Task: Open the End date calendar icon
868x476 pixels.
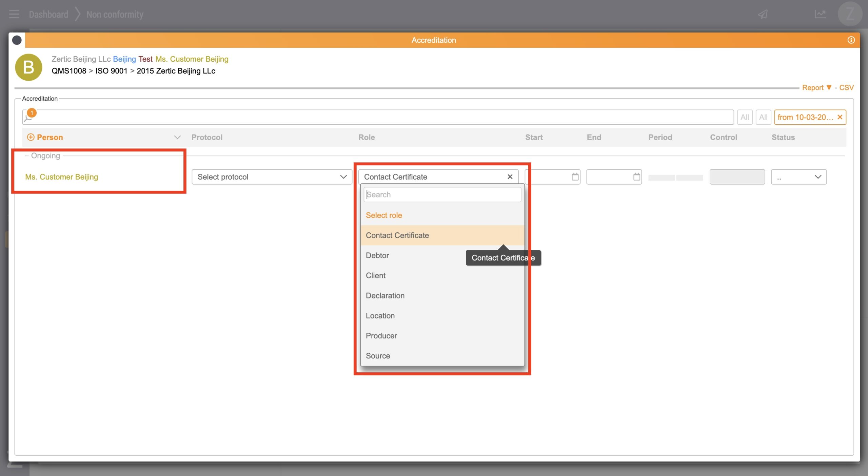Action: (x=636, y=177)
